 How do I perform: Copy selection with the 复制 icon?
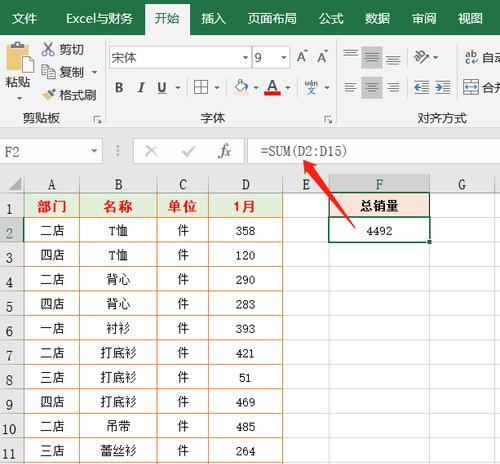pos(48,72)
